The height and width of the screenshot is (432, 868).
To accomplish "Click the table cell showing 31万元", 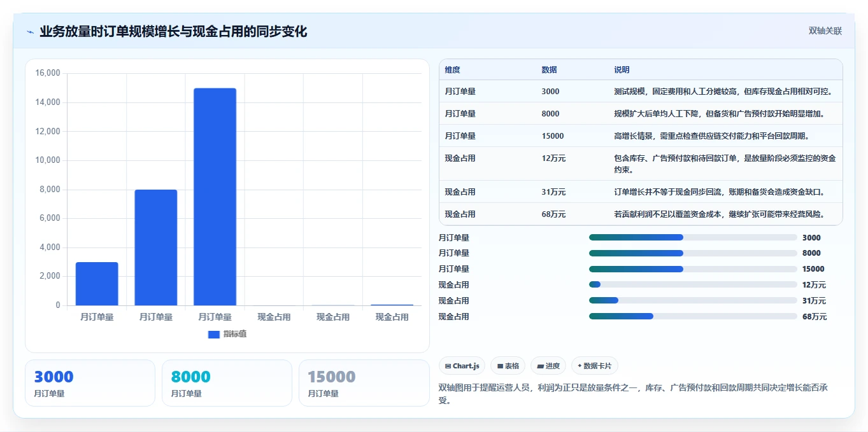I will [x=553, y=192].
